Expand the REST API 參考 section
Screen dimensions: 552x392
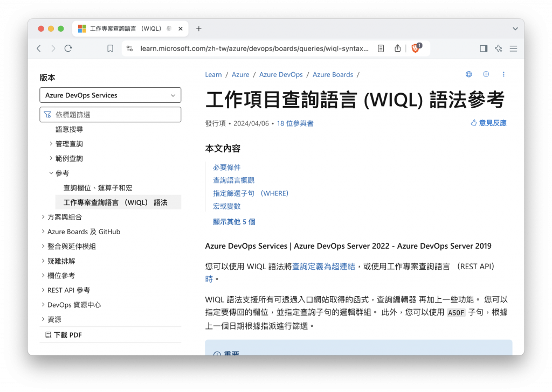pyautogui.click(x=43, y=290)
